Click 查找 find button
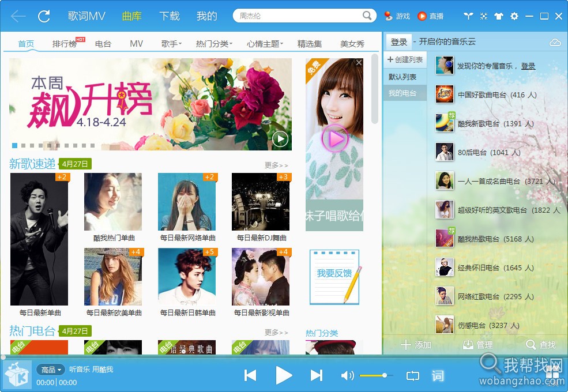Viewport: 568px width, 392px height. pos(540,345)
